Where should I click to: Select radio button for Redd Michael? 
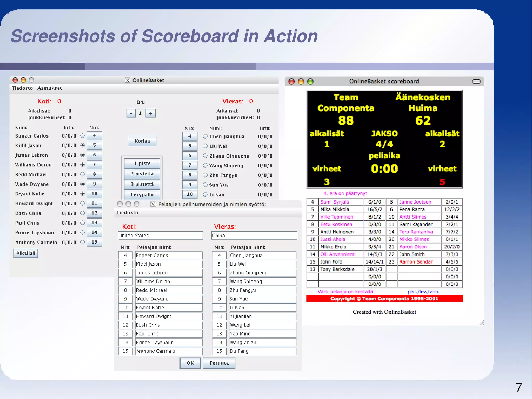pos(83,174)
